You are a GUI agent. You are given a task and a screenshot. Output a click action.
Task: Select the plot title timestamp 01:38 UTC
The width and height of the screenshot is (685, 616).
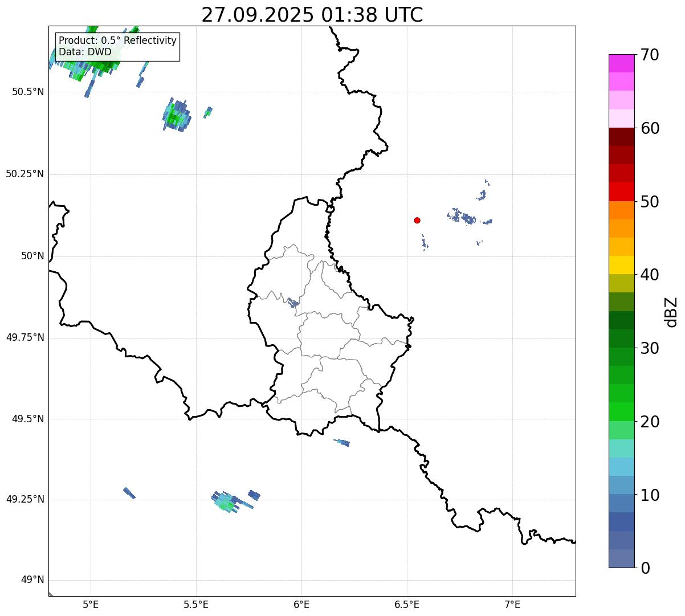coord(312,15)
